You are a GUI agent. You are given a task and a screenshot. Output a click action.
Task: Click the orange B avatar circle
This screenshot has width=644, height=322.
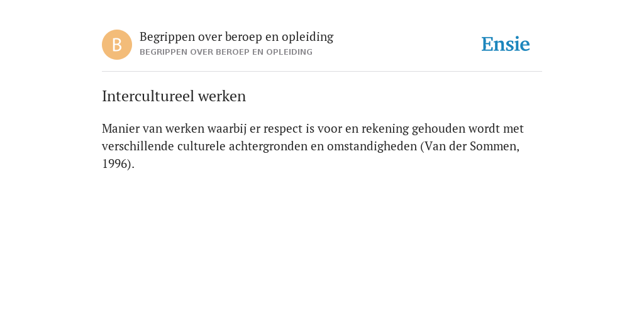click(117, 45)
